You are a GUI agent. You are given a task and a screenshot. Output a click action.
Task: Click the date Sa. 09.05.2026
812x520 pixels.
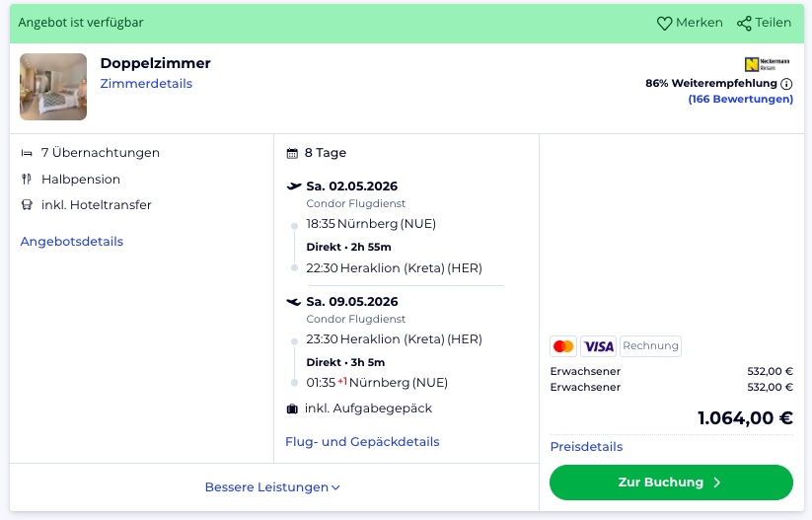pyautogui.click(x=352, y=302)
